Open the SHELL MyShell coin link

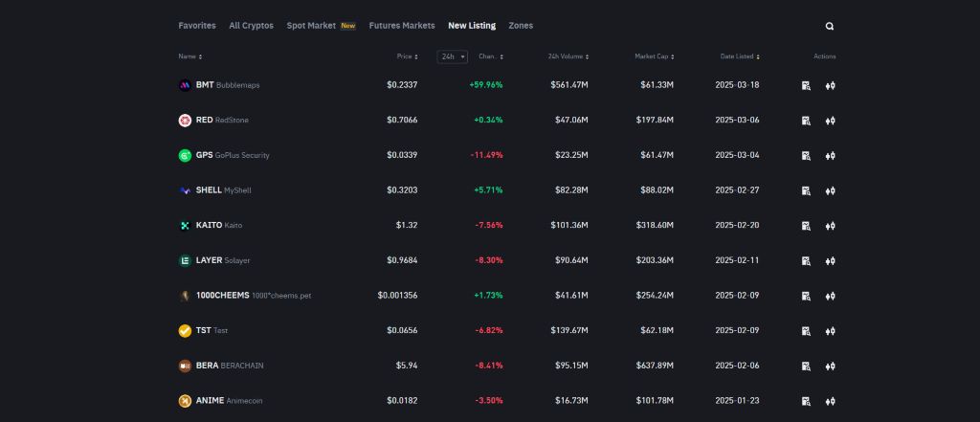[223, 190]
